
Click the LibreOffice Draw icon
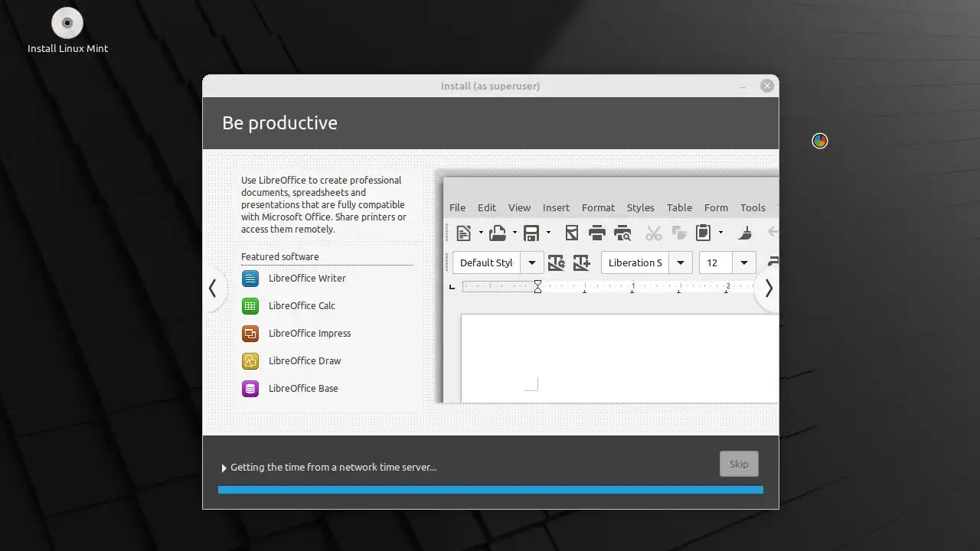tap(250, 361)
